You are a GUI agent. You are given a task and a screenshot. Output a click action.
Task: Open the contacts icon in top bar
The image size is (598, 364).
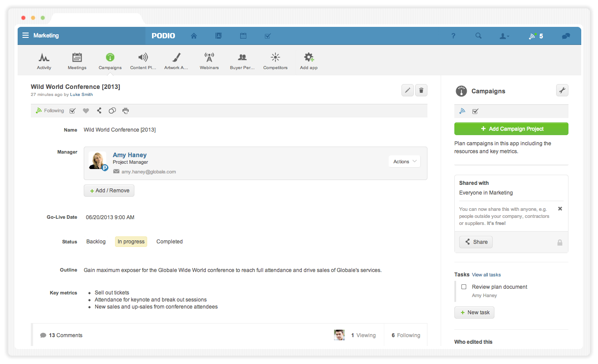[x=218, y=36]
